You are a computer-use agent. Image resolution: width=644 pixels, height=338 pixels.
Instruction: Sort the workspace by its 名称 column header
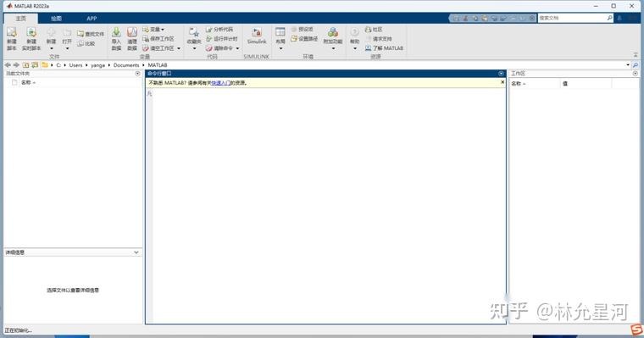coord(518,83)
